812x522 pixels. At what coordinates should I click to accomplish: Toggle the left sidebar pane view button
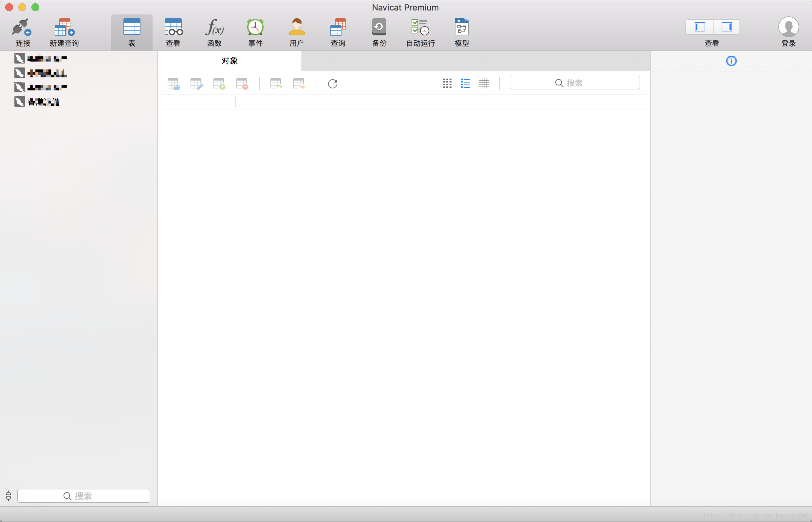point(699,27)
